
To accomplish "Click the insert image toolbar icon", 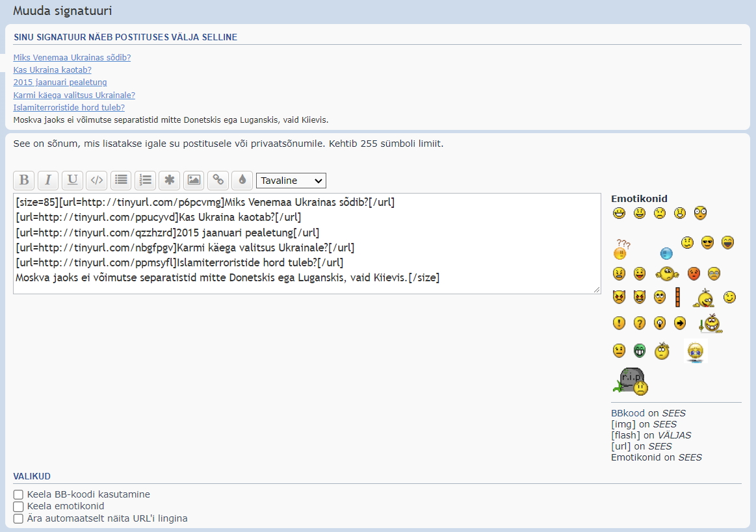I will (x=194, y=180).
